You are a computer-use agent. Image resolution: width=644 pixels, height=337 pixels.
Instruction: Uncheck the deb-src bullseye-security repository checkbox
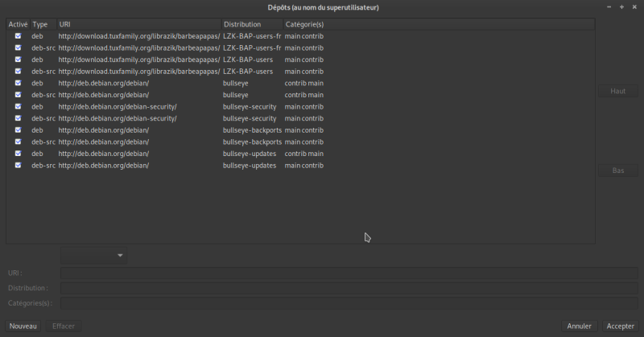(18, 118)
